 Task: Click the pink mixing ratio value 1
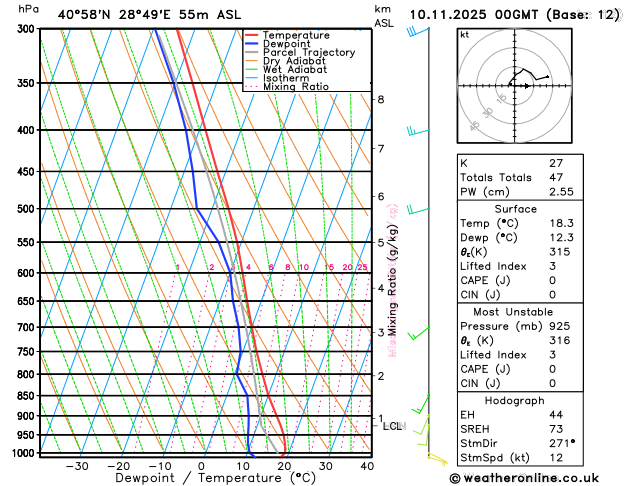pos(178,267)
